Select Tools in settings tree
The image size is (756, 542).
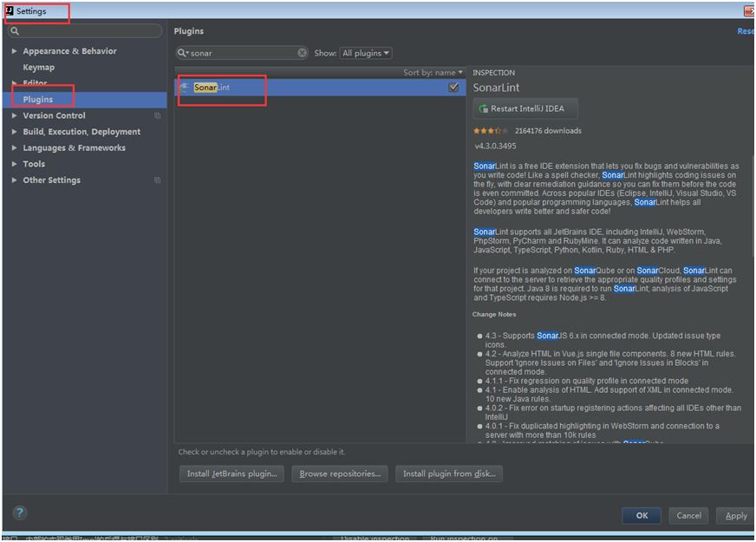(x=34, y=164)
